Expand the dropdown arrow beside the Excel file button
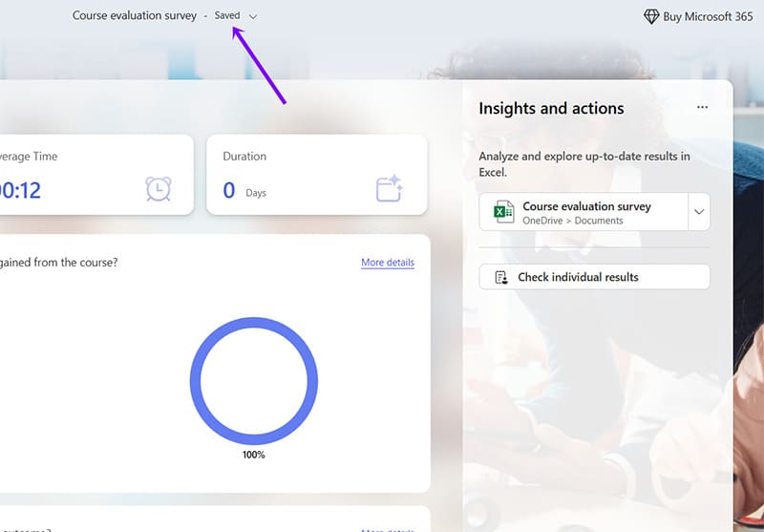 point(699,212)
